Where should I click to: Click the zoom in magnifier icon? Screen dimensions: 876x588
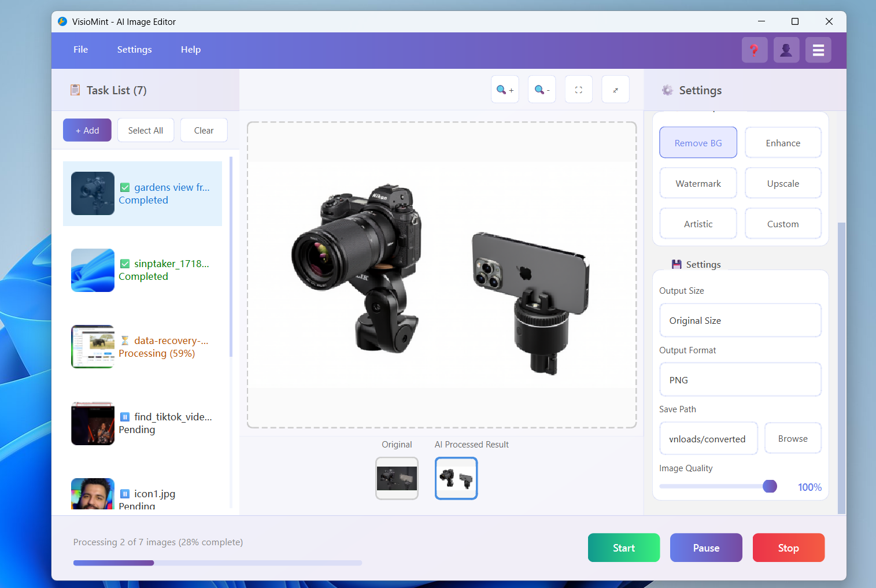[504, 90]
